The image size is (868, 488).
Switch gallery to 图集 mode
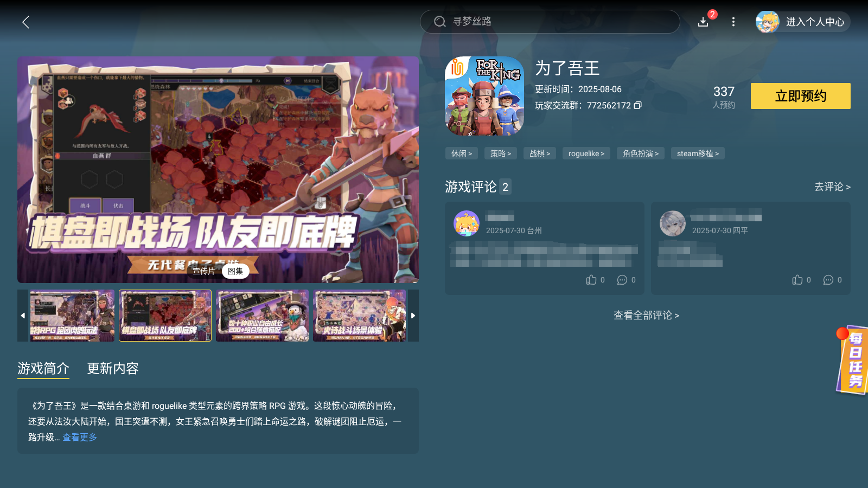[x=235, y=271]
